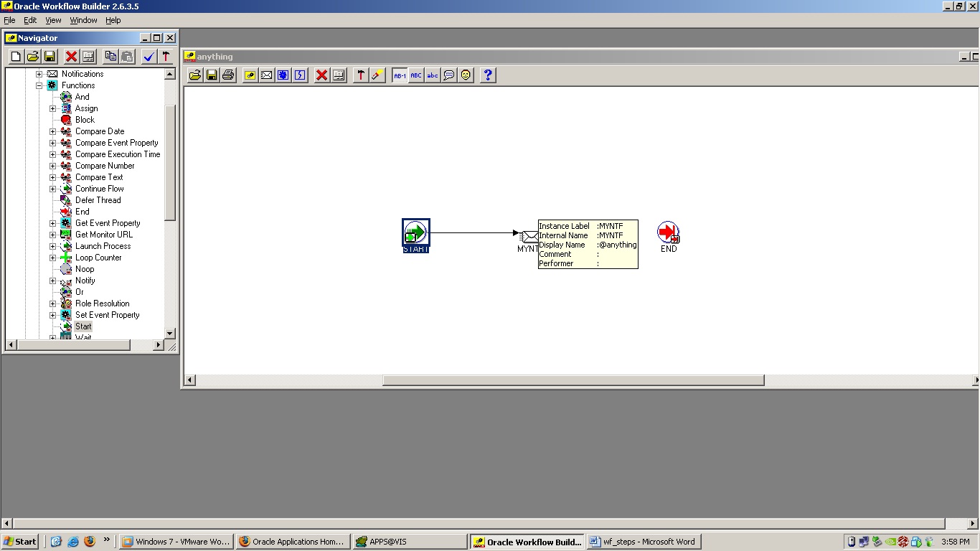
Task: Click Windows Start button
Action: click(20, 542)
